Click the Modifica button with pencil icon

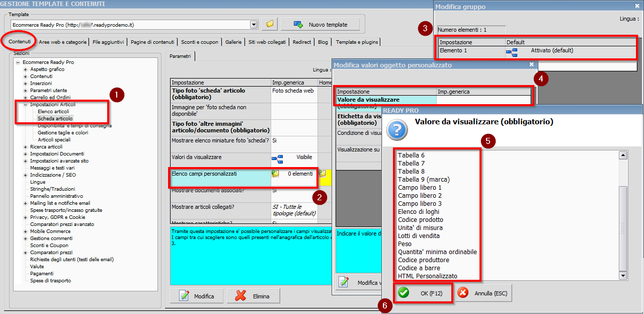[197, 296]
